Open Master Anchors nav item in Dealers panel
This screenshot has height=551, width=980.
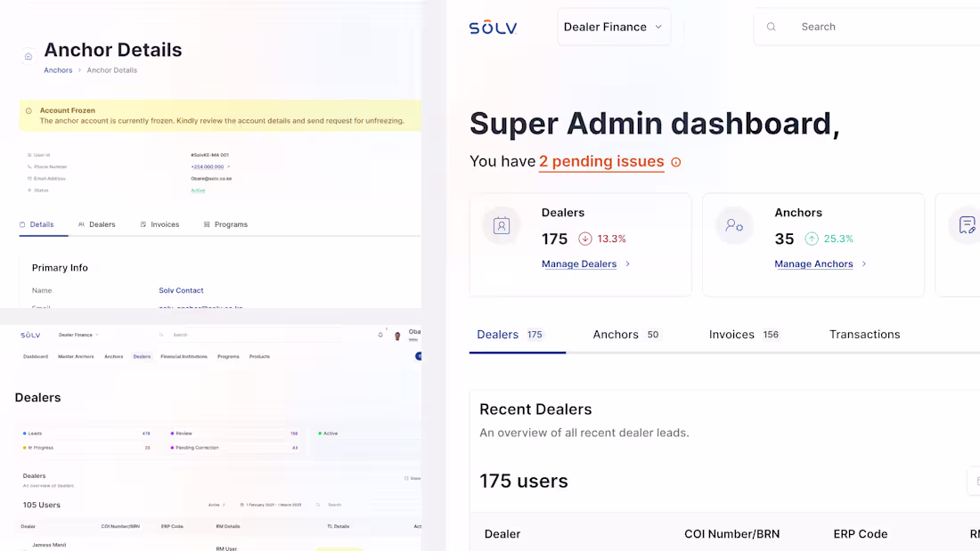[x=76, y=357]
